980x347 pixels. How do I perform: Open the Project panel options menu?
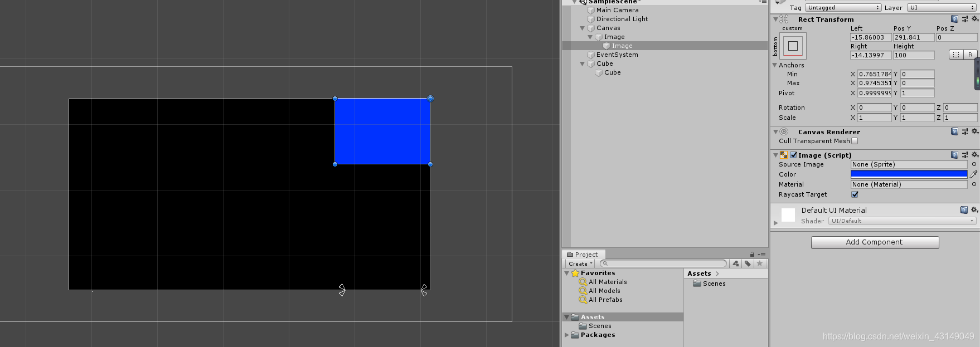tap(761, 255)
